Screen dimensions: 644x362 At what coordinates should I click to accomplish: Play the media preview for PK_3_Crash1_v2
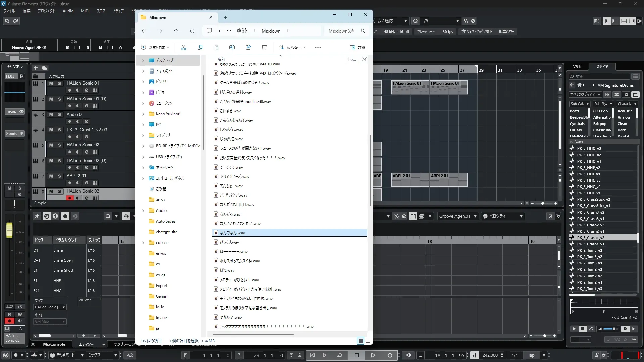click(574, 329)
